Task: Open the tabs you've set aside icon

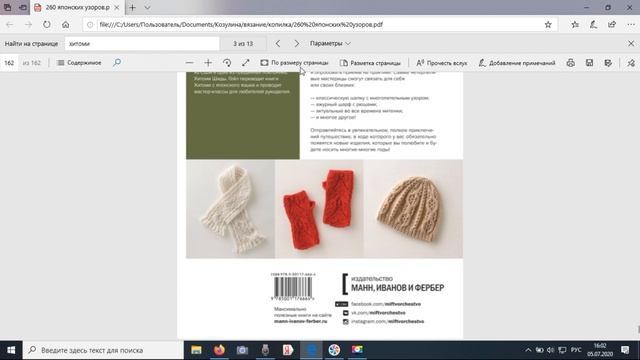Action: point(7,7)
